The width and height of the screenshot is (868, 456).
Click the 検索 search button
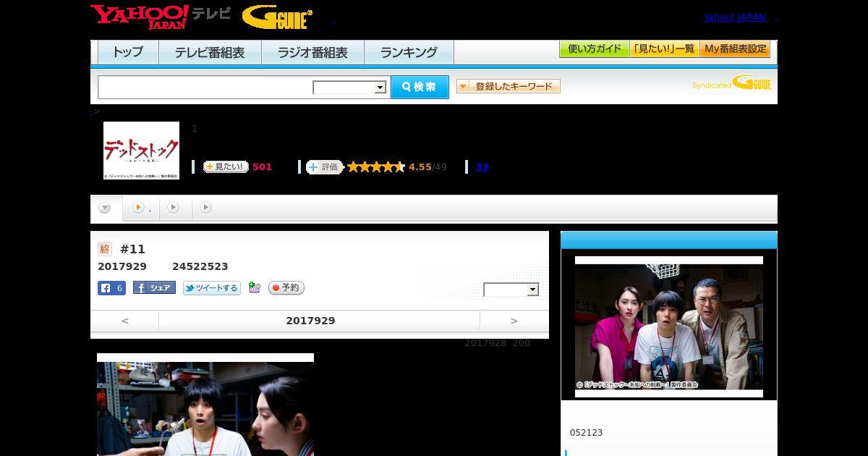point(420,87)
